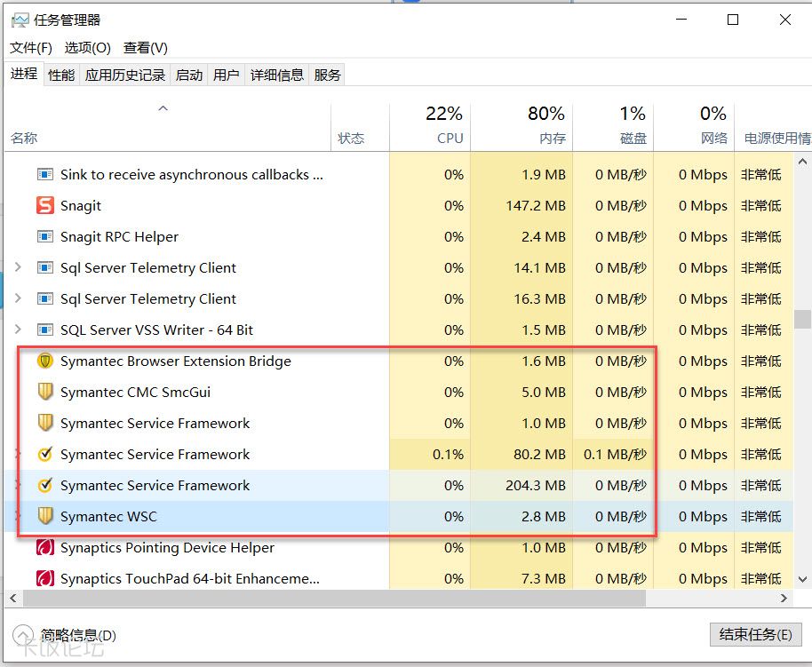Image resolution: width=812 pixels, height=667 pixels.
Task: Click the Synaptics Pointing Device Helper icon
Action: pyautogui.click(x=45, y=547)
